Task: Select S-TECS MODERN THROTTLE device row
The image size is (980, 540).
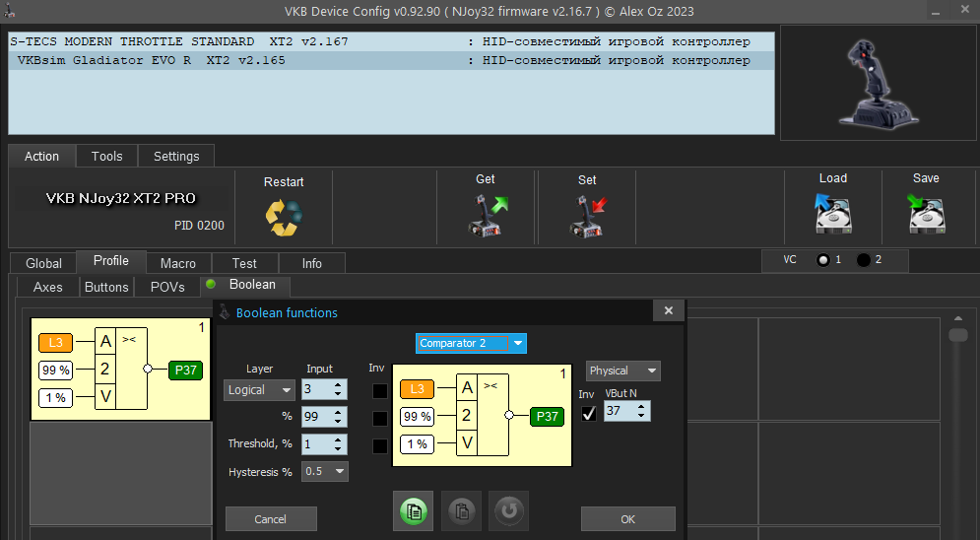Action: tap(391, 41)
